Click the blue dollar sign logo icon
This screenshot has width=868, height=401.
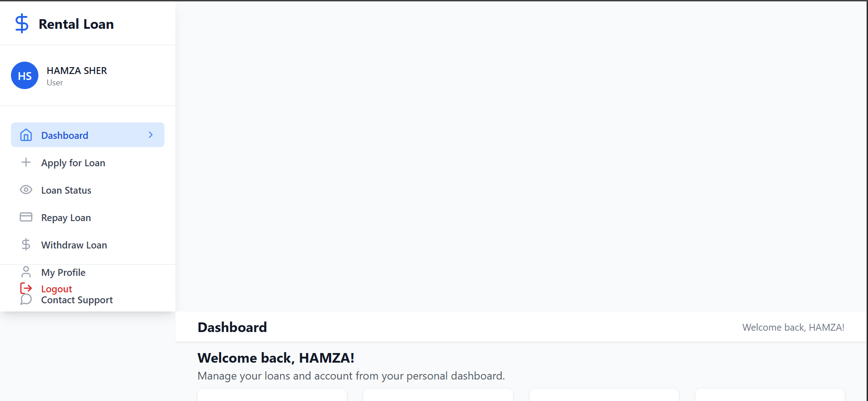tap(21, 23)
